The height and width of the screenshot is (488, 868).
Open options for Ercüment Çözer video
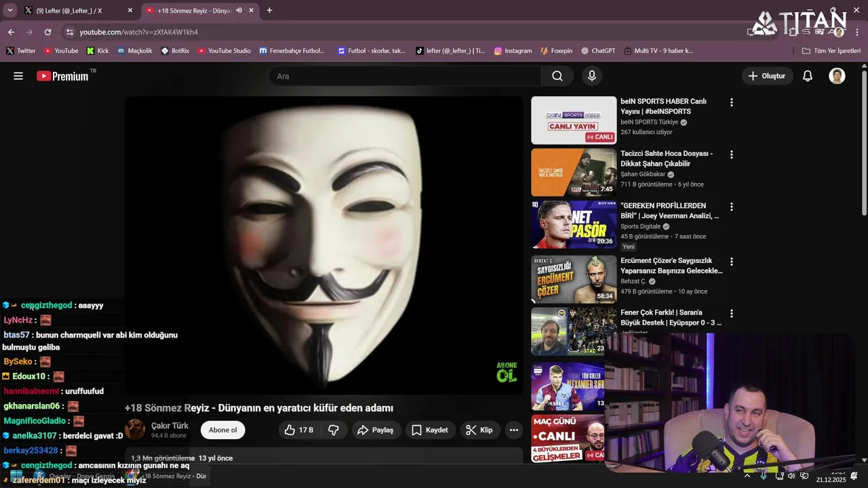click(x=731, y=261)
